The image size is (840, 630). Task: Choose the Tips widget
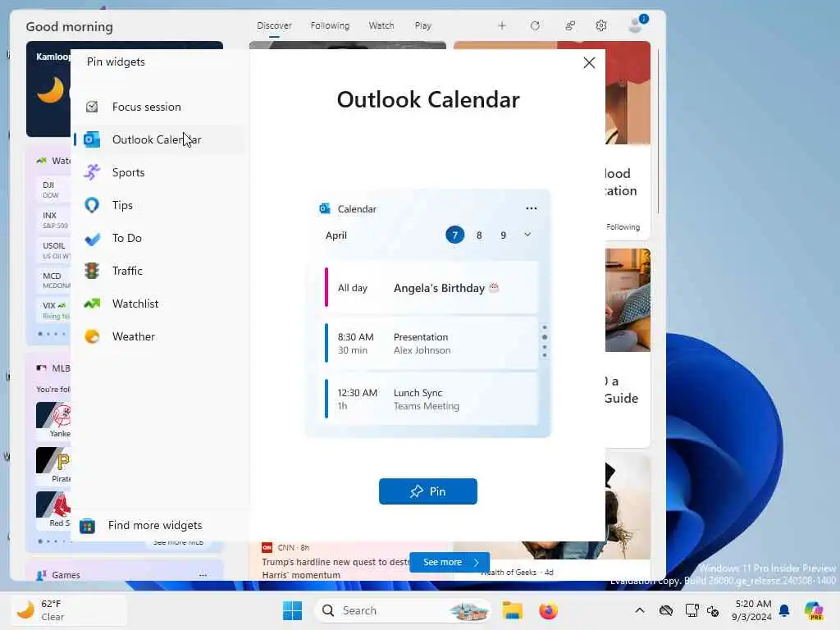point(159,205)
